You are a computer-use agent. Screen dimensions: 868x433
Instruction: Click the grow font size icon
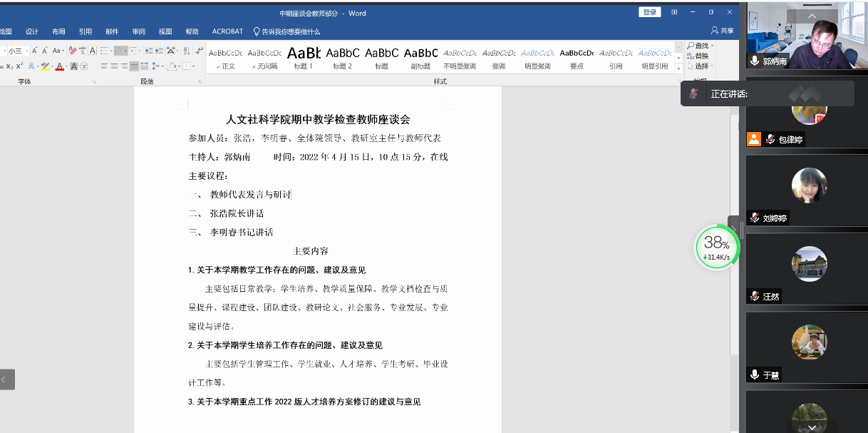point(34,51)
